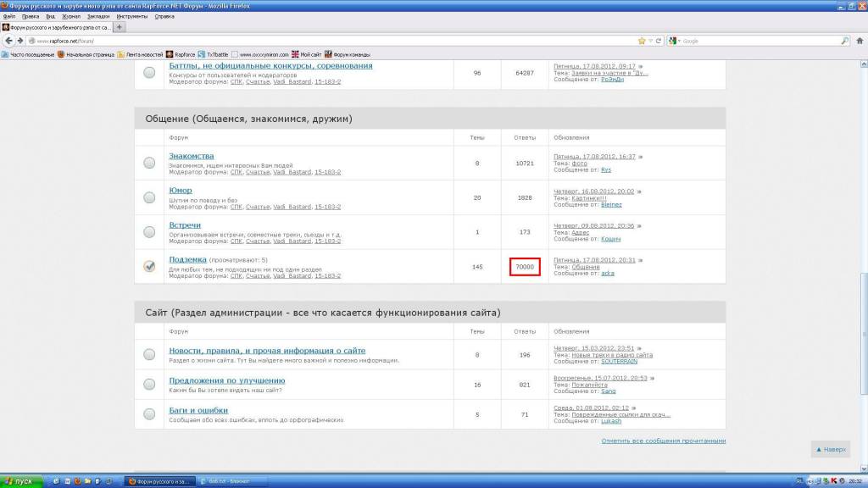Open the Знакомства forum link
The image size is (868, 488).
pyautogui.click(x=192, y=156)
